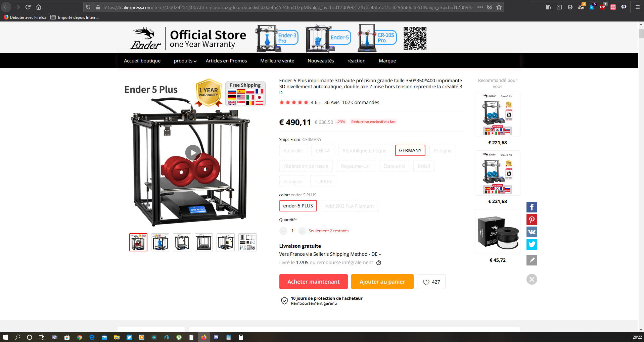Select GERMANY shipping origin
This screenshot has height=342, width=644.
(410, 150)
